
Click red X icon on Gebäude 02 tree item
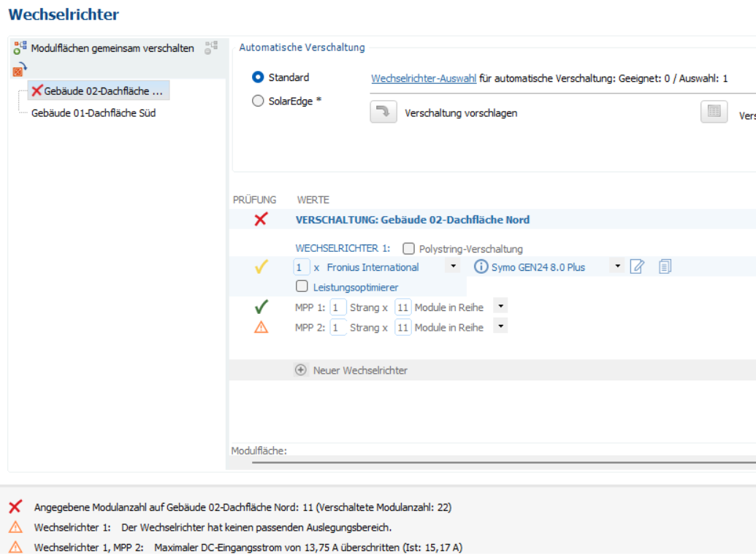click(37, 91)
